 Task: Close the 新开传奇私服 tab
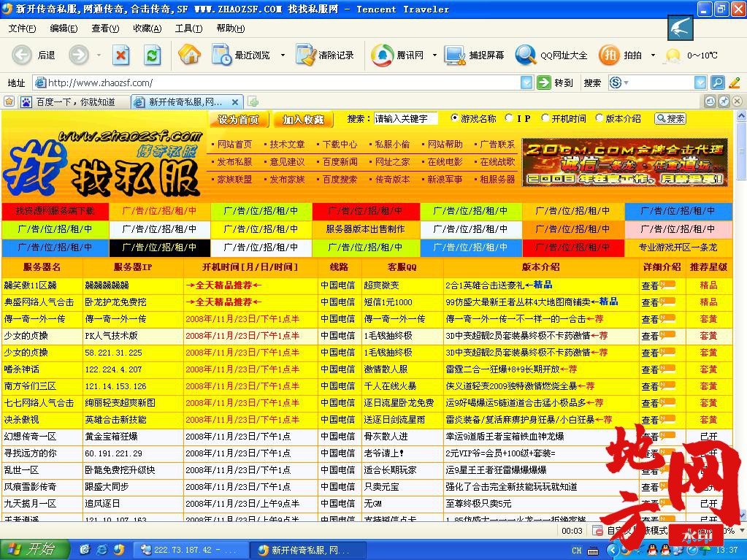235,102
